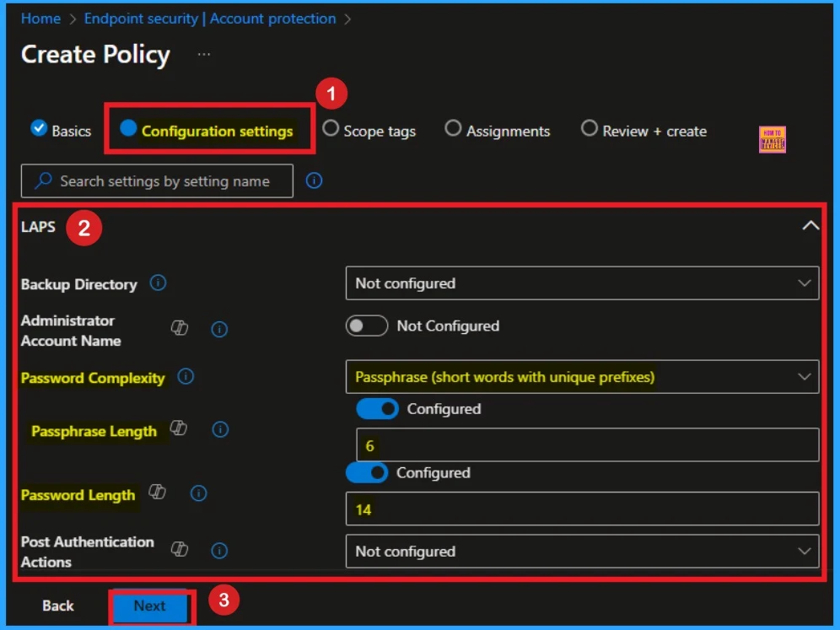The image size is (840, 630).
Task: Click the LAPS section heading
Action: click(x=38, y=227)
